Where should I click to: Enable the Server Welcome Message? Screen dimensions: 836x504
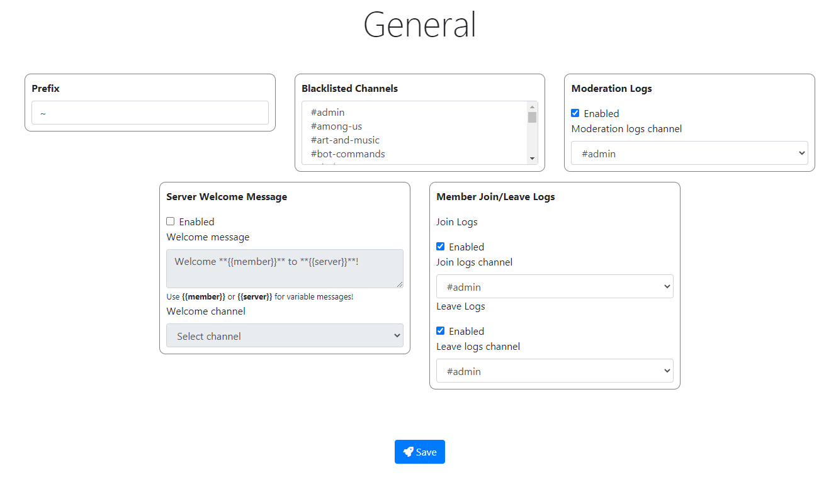tap(170, 221)
